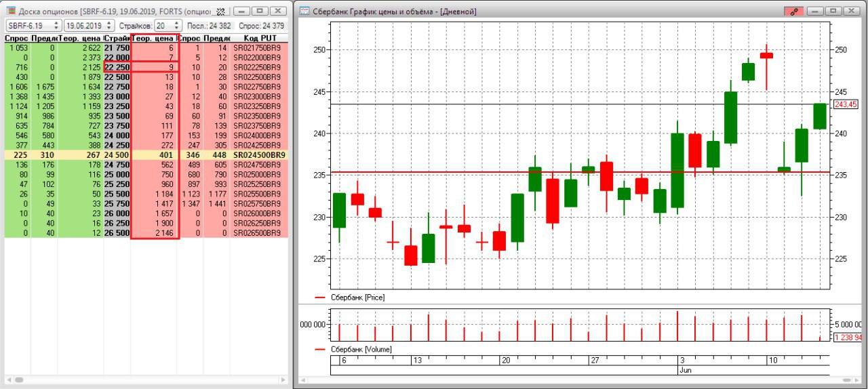Click the Jun month label on time axis
868x389 pixels.
point(684,371)
